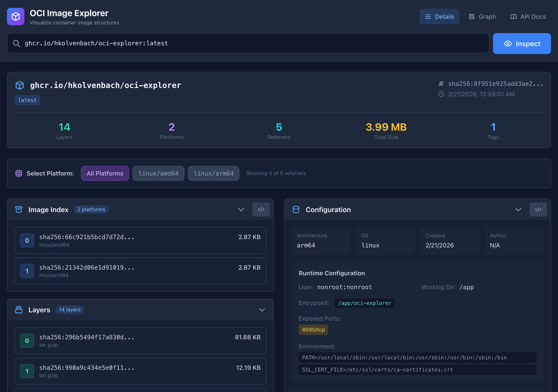Select layer sha256:296b5494f17a830d row
558x392 pixels.
pos(140,341)
